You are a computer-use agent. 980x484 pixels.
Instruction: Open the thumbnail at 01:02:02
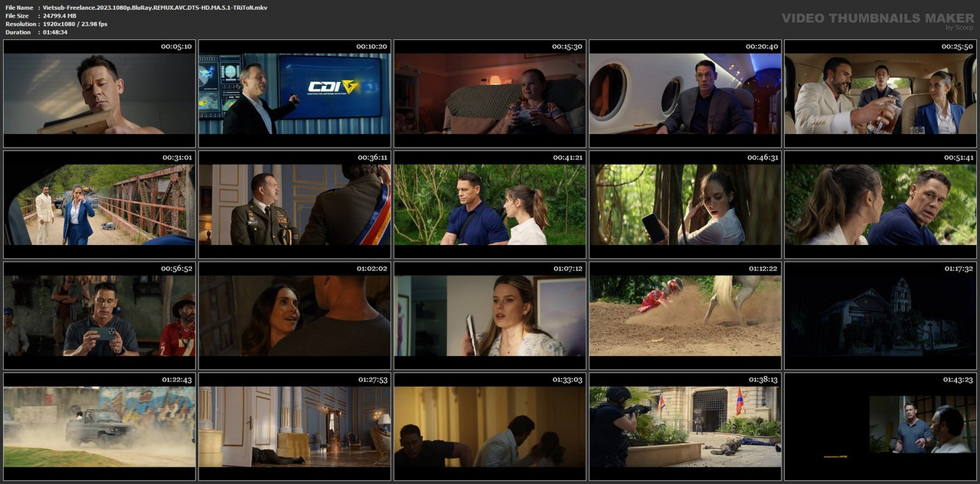tap(295, 316)
